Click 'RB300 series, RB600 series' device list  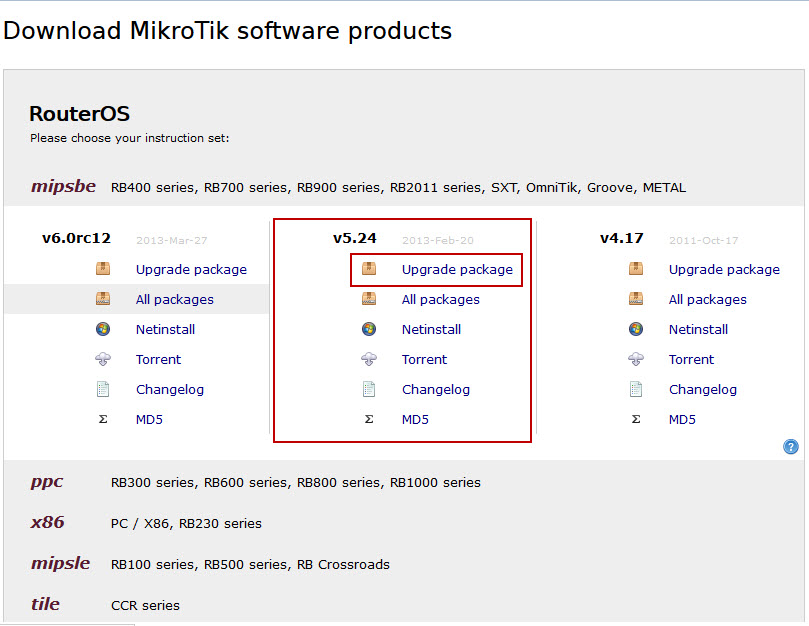coord(296,483)
